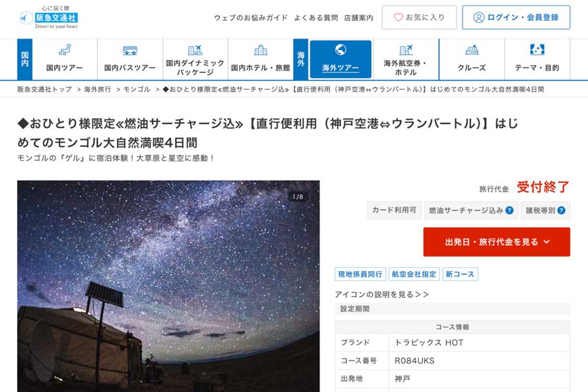Select the bus icon for 国内バスツアー
The height and width of the screenshot is (392, 588).
coord(130,50)
